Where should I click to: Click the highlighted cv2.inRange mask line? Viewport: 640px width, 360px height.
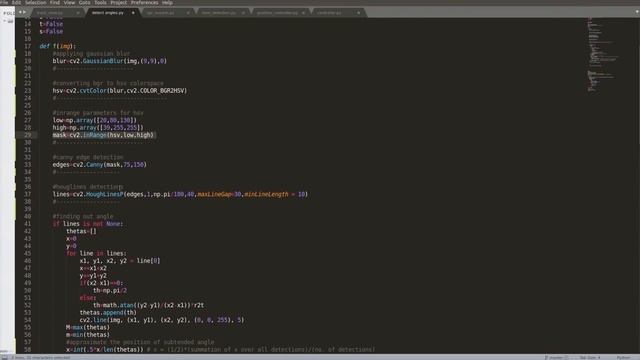click(103, 135)
